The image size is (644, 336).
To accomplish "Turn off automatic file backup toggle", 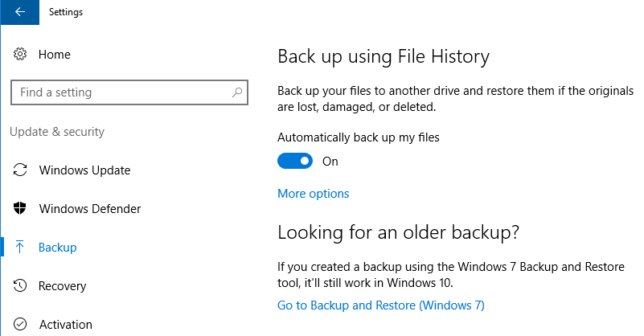I will [x=295, y=161].
